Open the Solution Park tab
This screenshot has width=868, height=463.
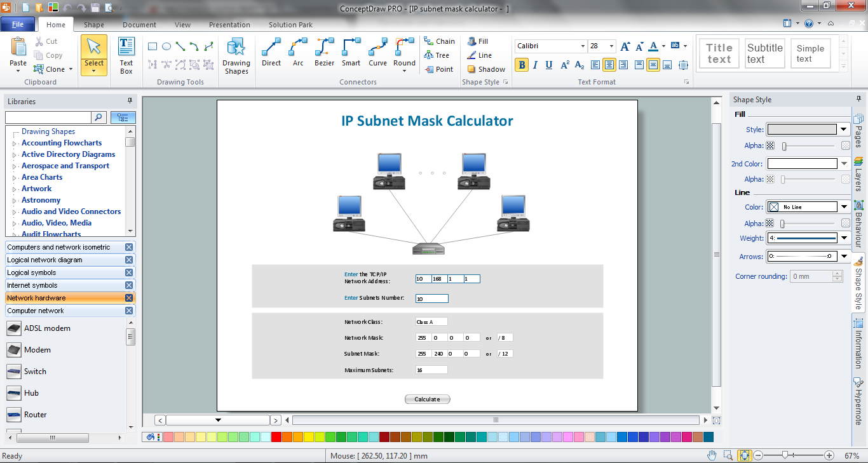[290, 25]
